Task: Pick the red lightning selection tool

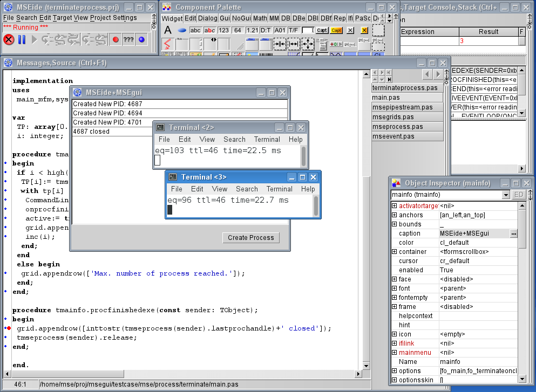Action: tap(167, 43)
